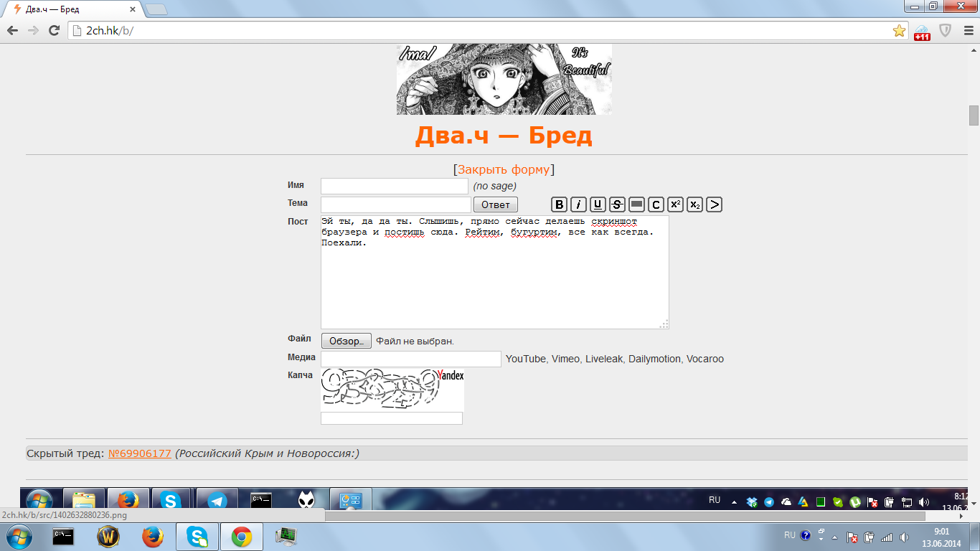Open a new browser tab
This screenshot has height=551, width=980.
pos(156,9)
